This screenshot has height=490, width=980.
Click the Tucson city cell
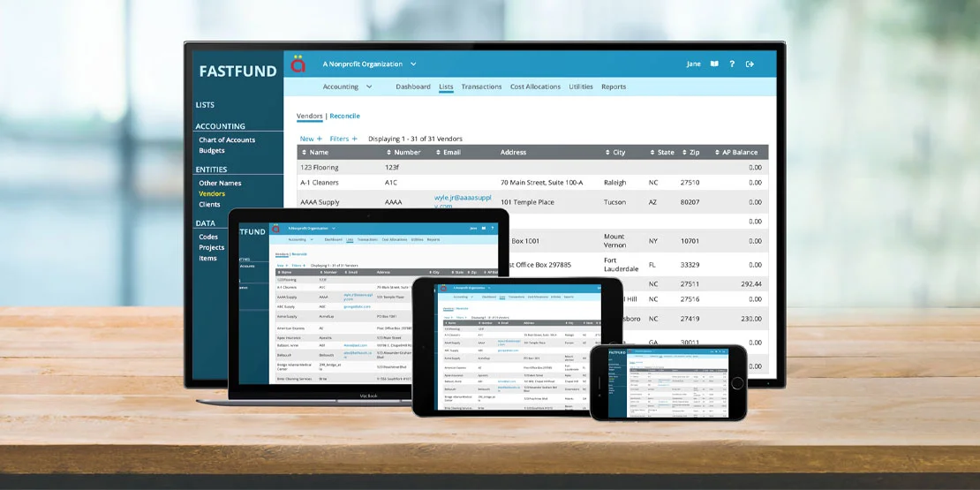615,202
